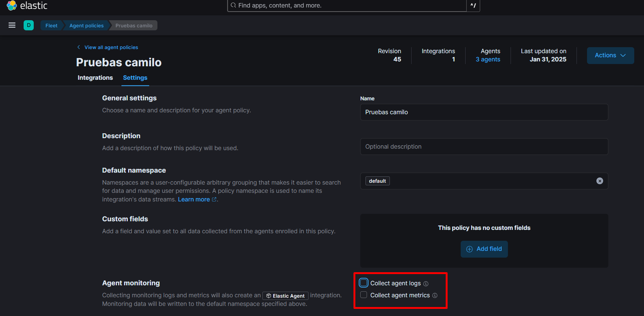Clear the default namespace value

click(x=600, y=181)
